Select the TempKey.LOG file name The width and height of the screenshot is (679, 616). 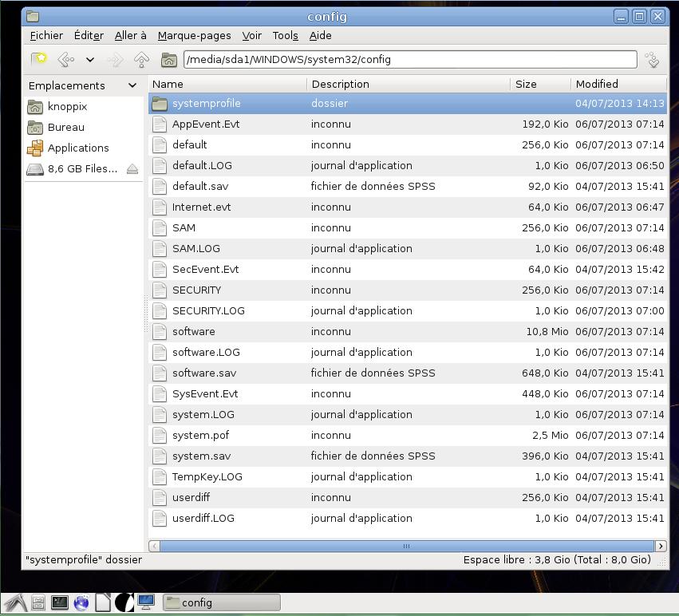[207, 477]
